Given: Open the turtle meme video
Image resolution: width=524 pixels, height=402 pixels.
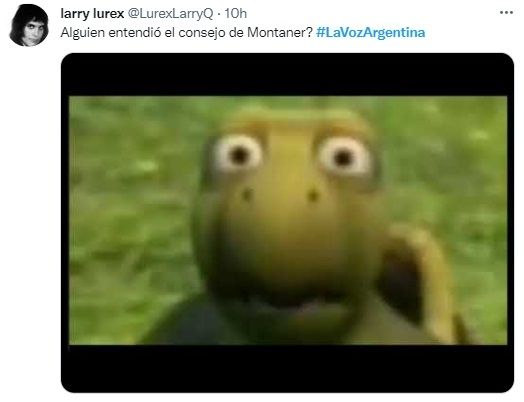Looking at the screenshot, I should (287, 223).
